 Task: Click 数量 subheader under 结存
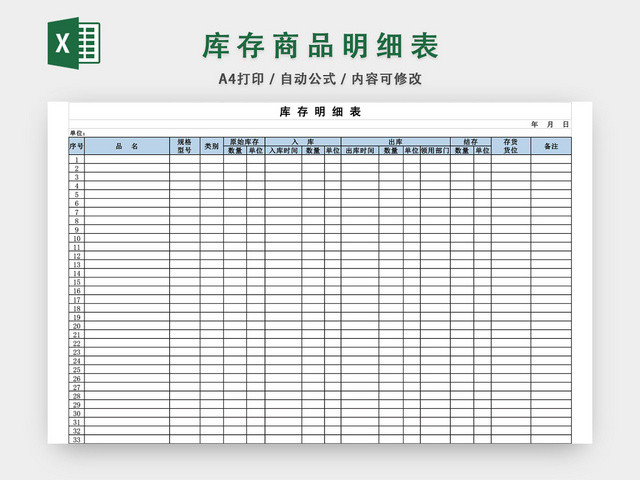coord(462,150)
